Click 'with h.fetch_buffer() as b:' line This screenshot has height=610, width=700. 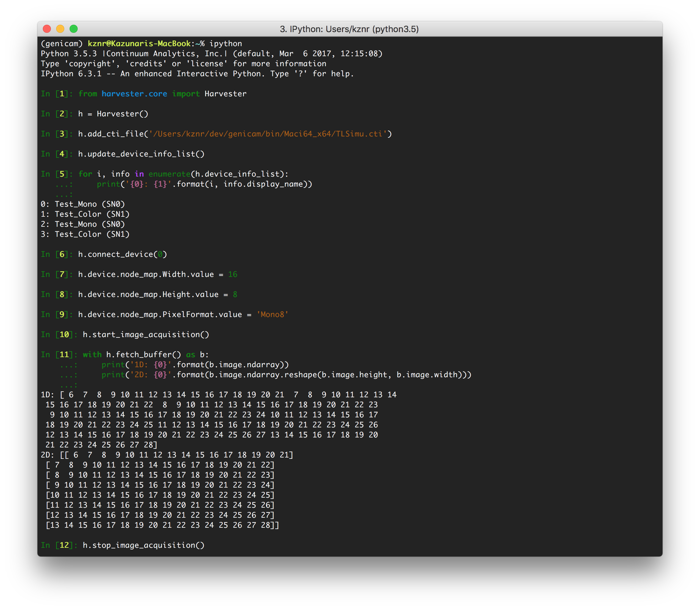(146, 355)
